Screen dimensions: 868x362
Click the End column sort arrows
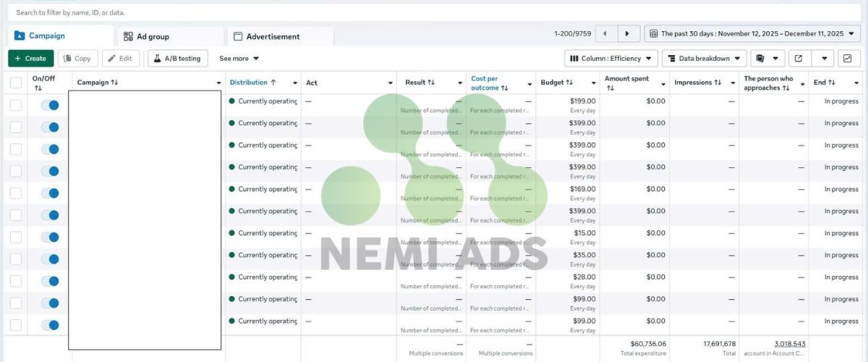coord(832,83)
